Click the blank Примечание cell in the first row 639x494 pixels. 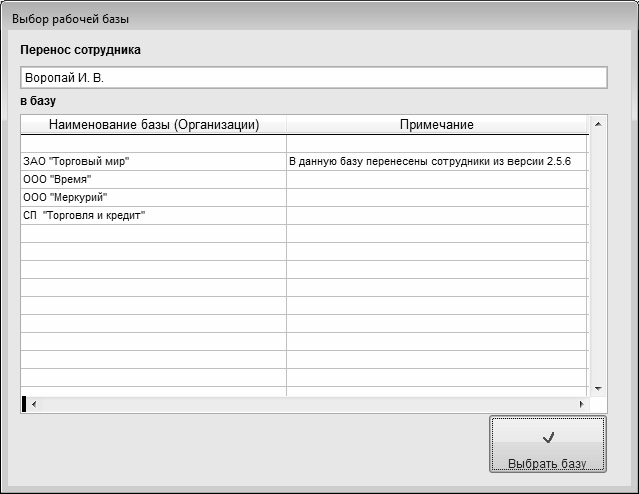(x=436, y=143)
